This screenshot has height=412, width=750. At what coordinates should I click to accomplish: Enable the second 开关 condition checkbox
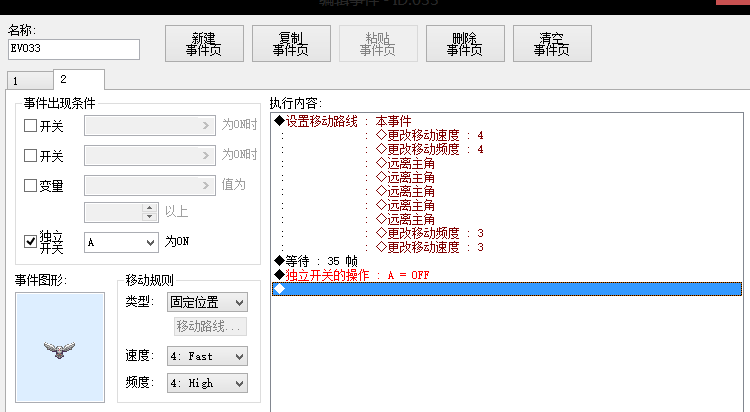pos(31,156)
